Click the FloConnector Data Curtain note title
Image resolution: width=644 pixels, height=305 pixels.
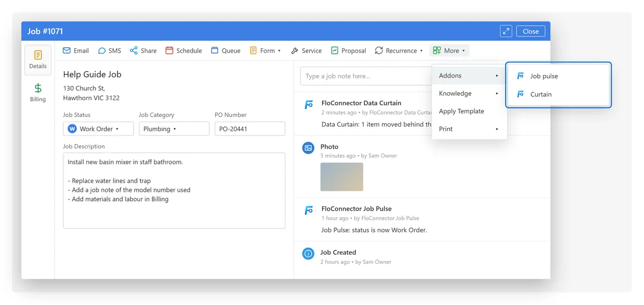coord(361,103)
